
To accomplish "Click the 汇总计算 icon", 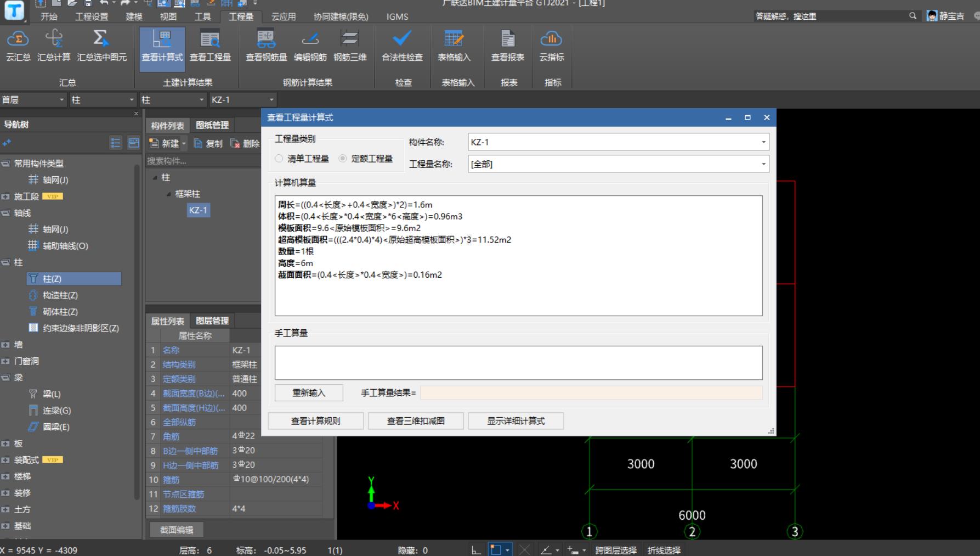I will (x=54, y=46).
